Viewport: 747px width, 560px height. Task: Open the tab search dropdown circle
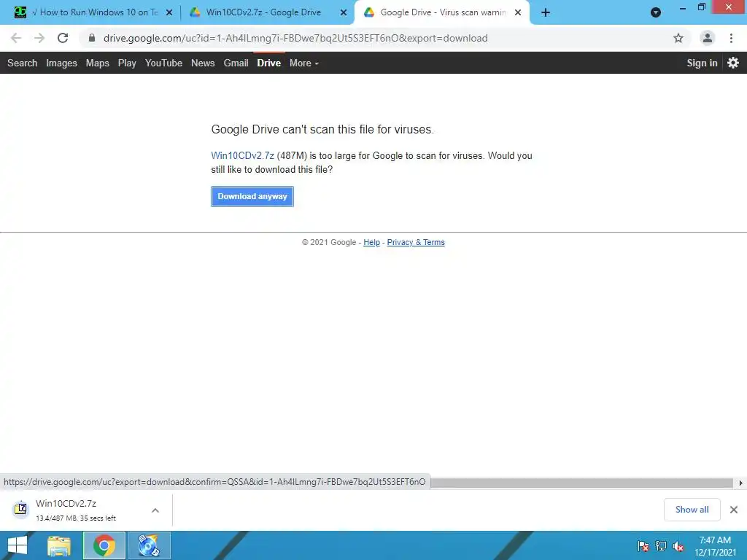(x=656, y=13)
